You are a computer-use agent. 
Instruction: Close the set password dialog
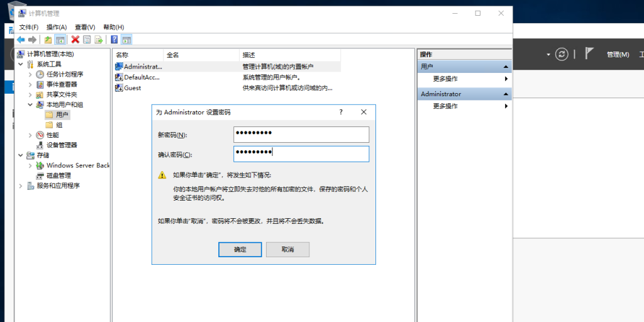pos(364,112)
